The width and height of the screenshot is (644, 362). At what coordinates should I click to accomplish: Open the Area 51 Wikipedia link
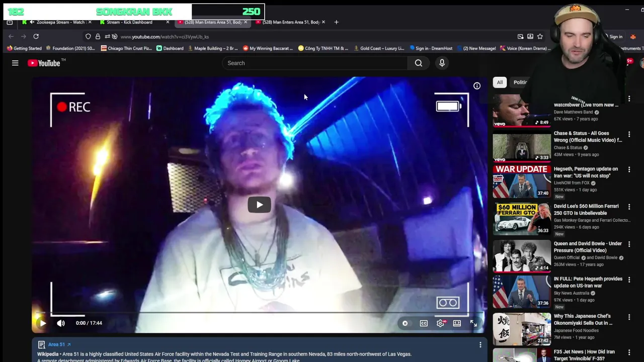tap(59, 344)
